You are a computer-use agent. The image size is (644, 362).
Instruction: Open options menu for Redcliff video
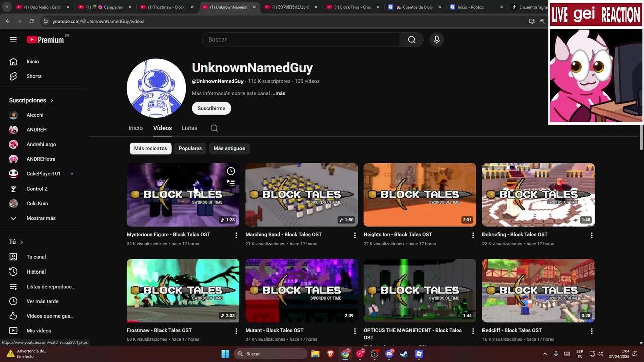click(592, 331)
